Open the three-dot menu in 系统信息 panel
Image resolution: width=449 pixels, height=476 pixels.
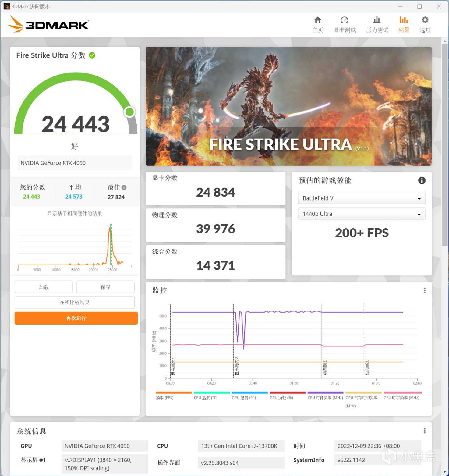tap(425, 431)
